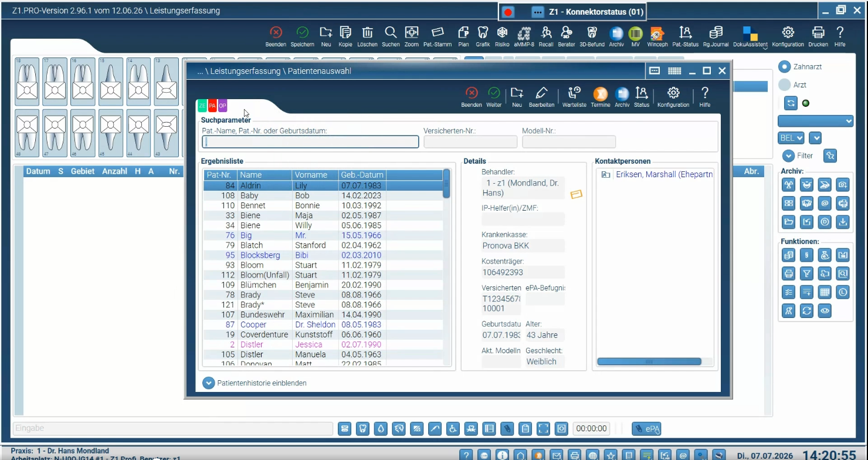The image size is (868, 460).
Task: Open Winceph from the main toolbar
Action: 657,36
